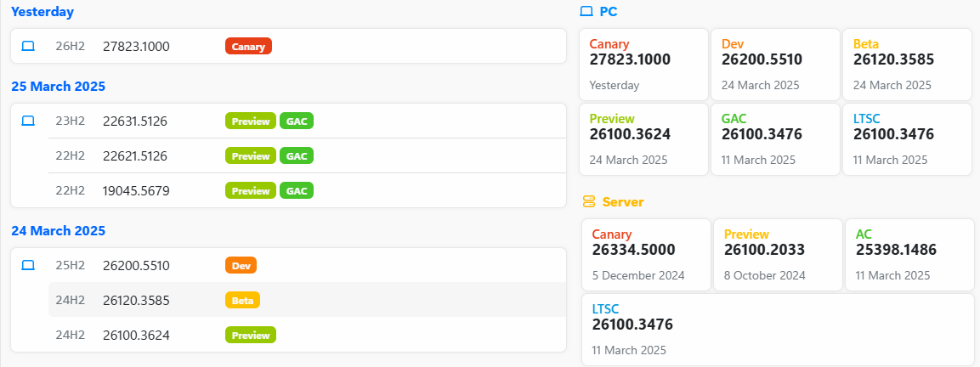980x367 pixels.
Task: Open the PC LTSC card dated 11 March
Action: pos(908,139)
